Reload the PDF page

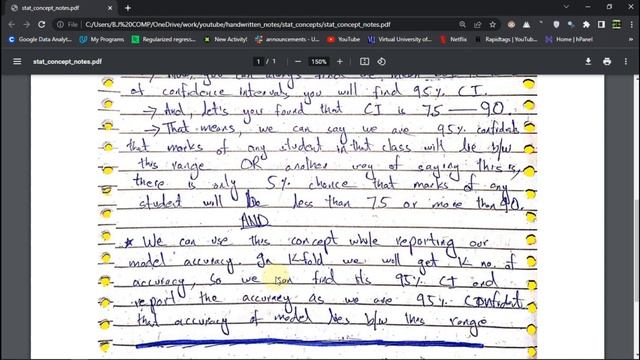click(42, 24)
